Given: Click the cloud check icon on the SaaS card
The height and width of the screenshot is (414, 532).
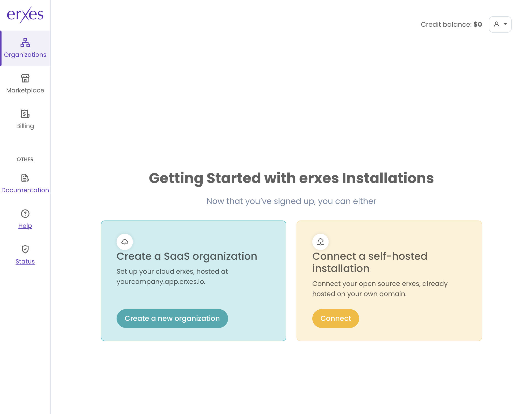Looking at the screenshot, I should [x=125, y=242].
